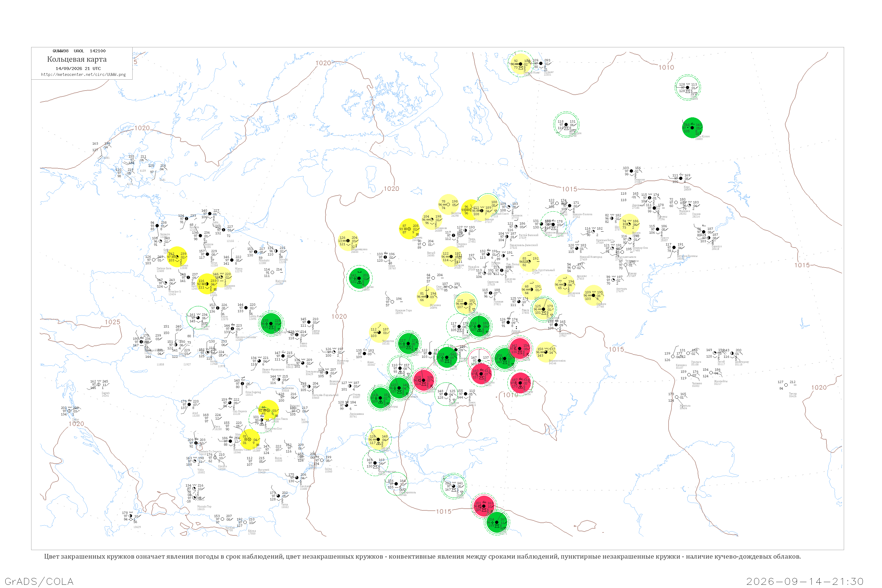Screen dimensions: 882x588
Task: Click the Krakow open green circle station
Action: [198, 318]
